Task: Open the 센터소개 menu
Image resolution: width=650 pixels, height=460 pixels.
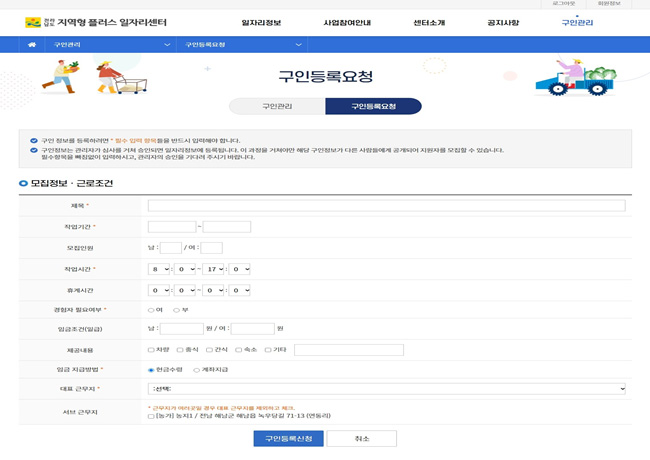Action: coord(429,23)
